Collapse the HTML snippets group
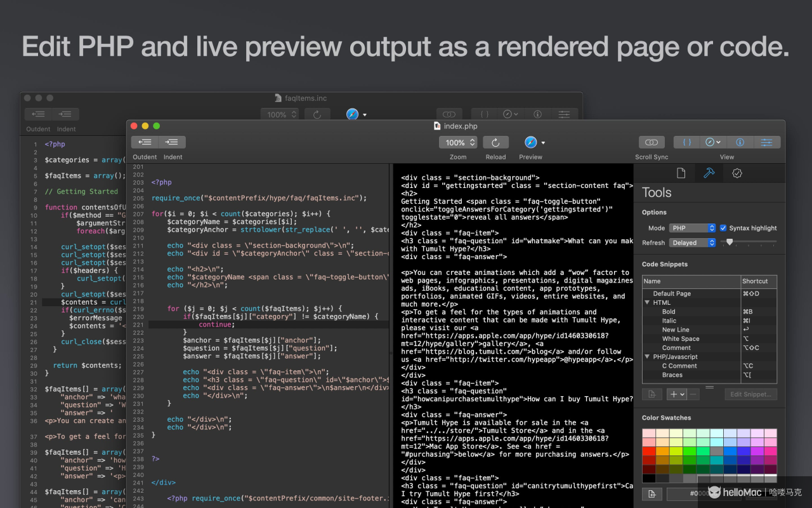The height and width of the screenshot is (508, 812). point(647,303)
